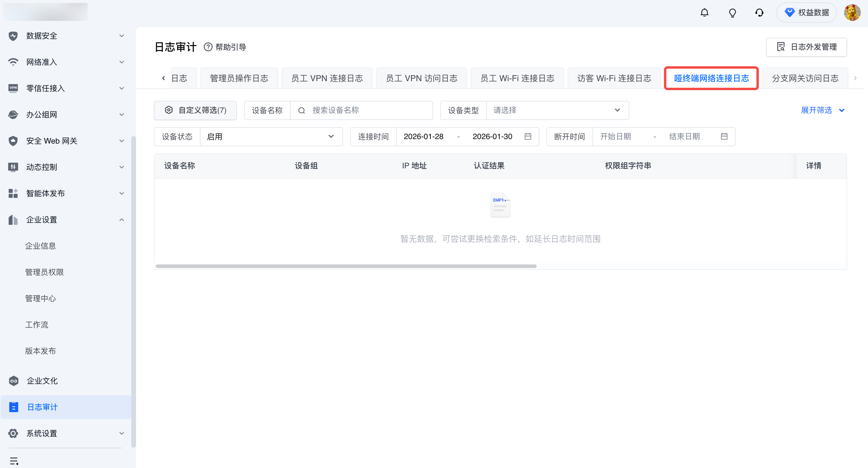
Task: Click the 日志外发管理 document icon
Action: [x=781, y=47]
